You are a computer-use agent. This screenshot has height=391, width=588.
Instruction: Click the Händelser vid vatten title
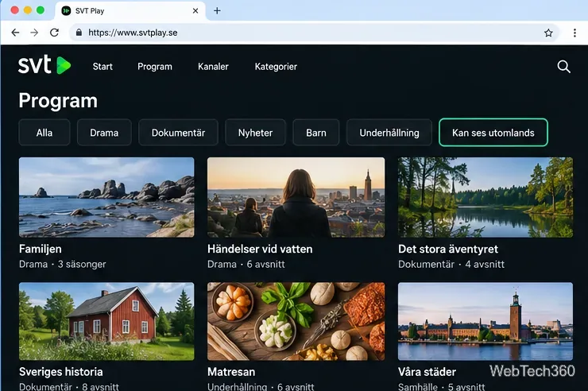pos(260,249)
